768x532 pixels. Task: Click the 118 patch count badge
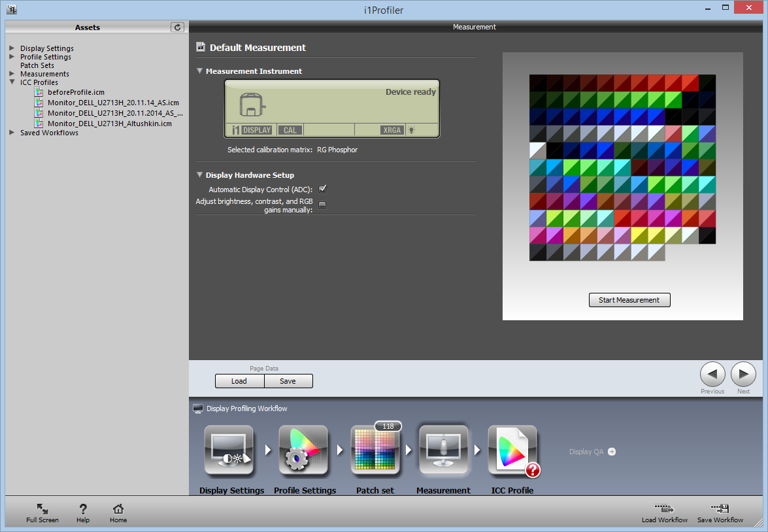tap(388, 426)
